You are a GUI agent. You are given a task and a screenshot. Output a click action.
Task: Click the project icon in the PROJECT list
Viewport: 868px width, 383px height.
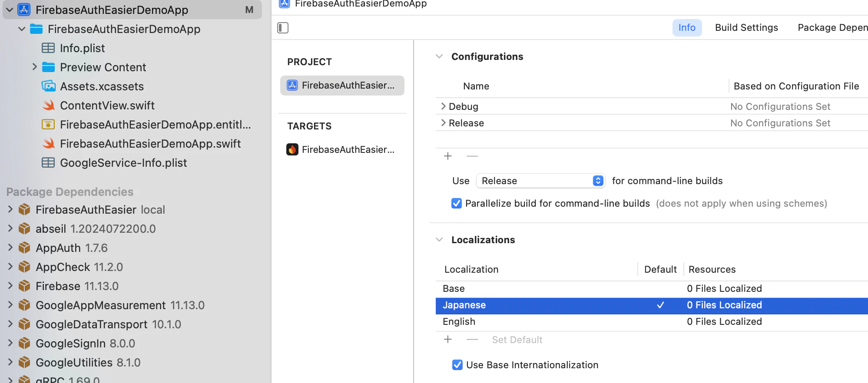click(292, 85)
